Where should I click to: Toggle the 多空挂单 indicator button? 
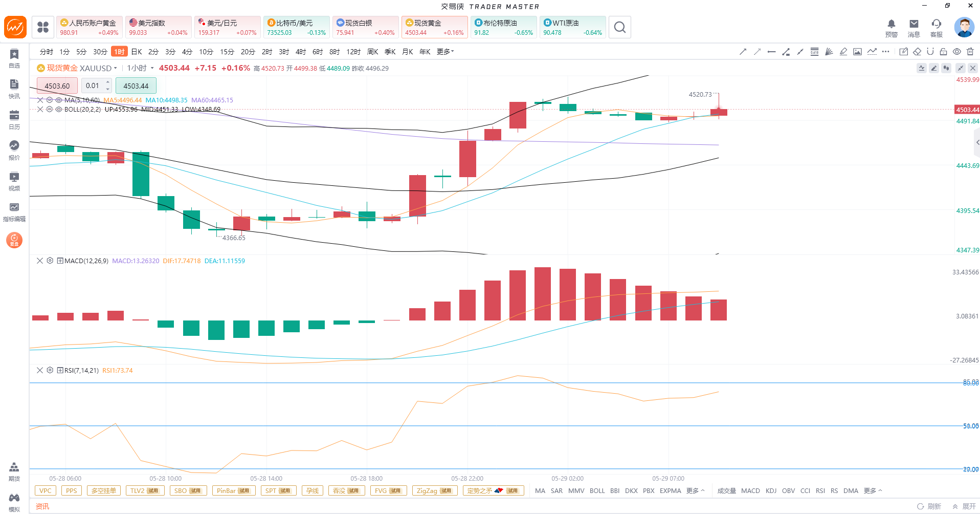click(104, 491)
